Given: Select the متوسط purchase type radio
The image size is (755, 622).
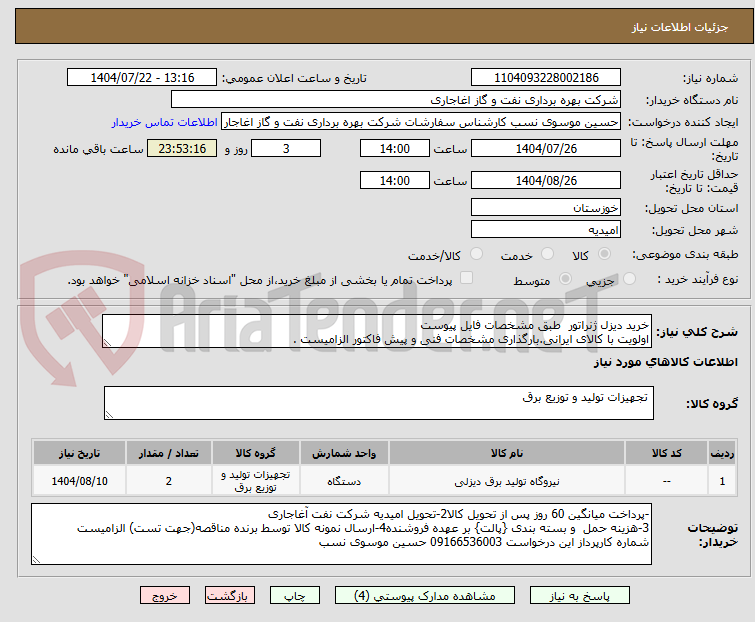Looking at the screenshot, I should 565,279.
